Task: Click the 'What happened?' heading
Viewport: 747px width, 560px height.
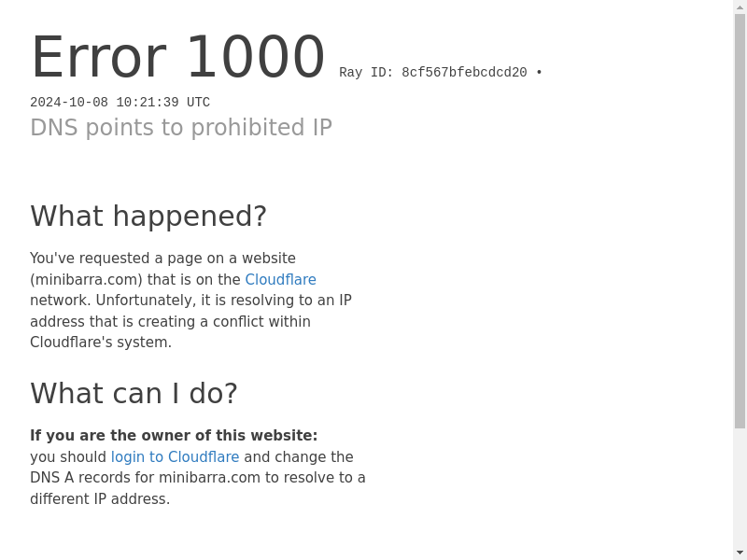Action: (x=148, y=216)
